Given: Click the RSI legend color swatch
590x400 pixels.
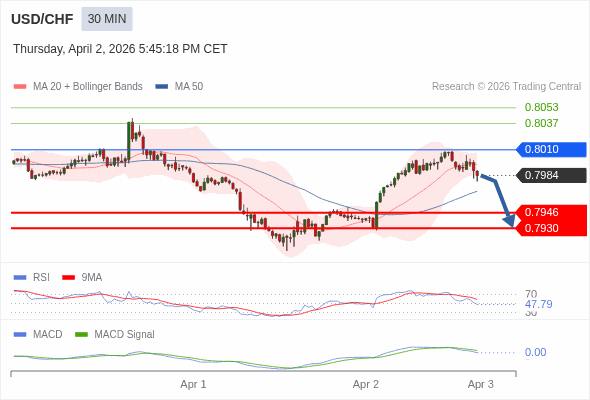Looking at the screenshot, I should (x=20, y=278).
